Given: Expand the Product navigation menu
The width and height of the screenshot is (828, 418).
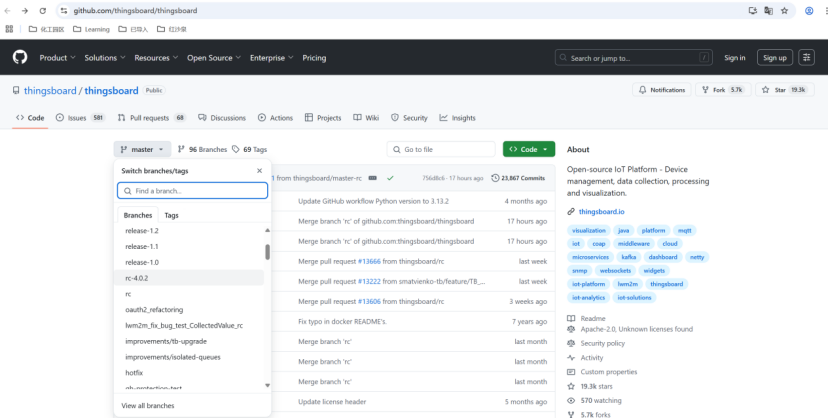Looking at the screenshot, I should point(58,58).
